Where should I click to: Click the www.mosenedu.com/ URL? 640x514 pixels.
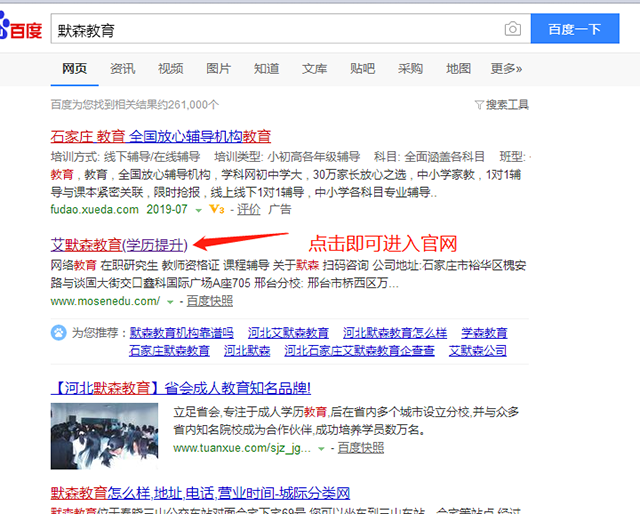105,301
